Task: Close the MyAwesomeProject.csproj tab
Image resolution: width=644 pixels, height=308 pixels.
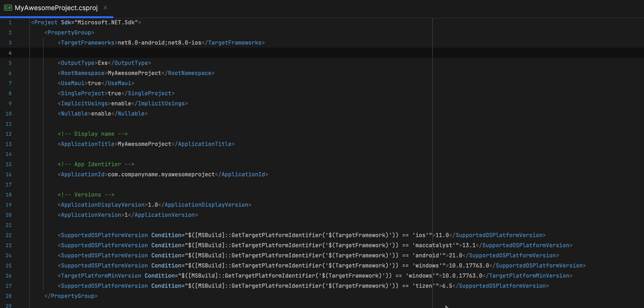Action: (x=105, y=8)
